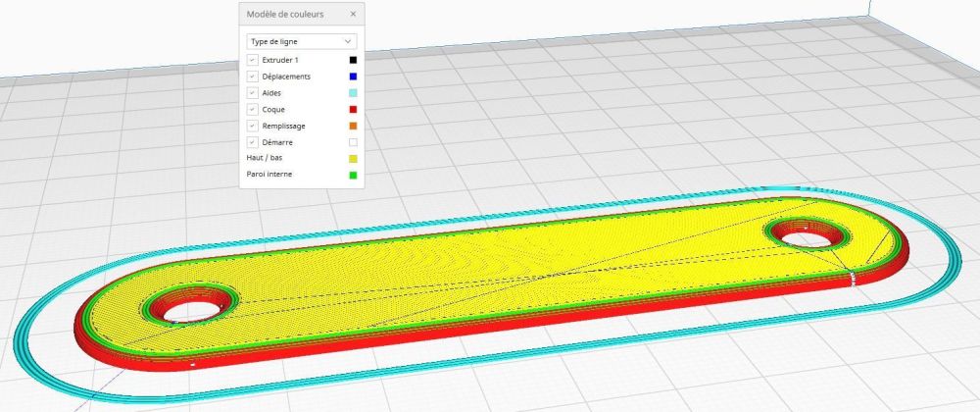Click the green Paroi interne swatch
Screen dimensions: 980x412
(x=353, y=175)
